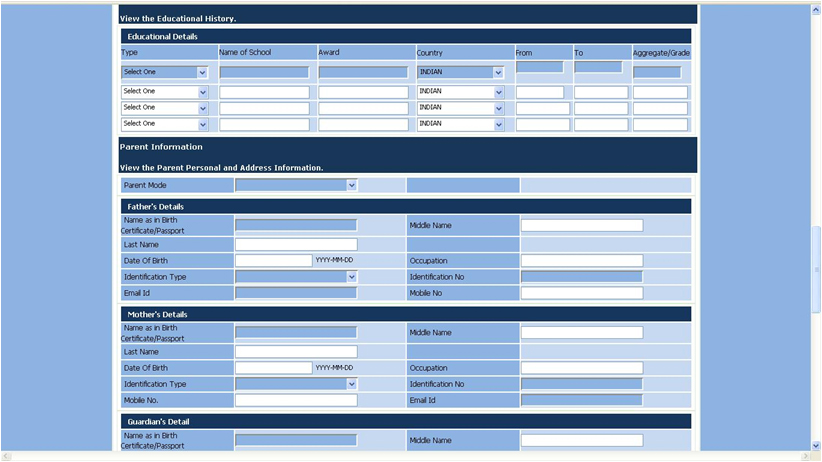Click the Father's Details section header
This screenshot has height=462, width=822.
(406, 207)
